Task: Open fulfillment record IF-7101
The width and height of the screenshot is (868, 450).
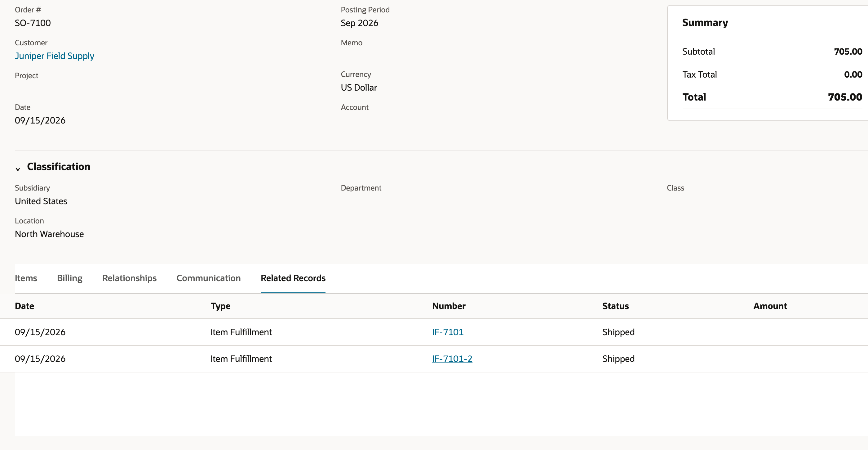Action: 448,332
